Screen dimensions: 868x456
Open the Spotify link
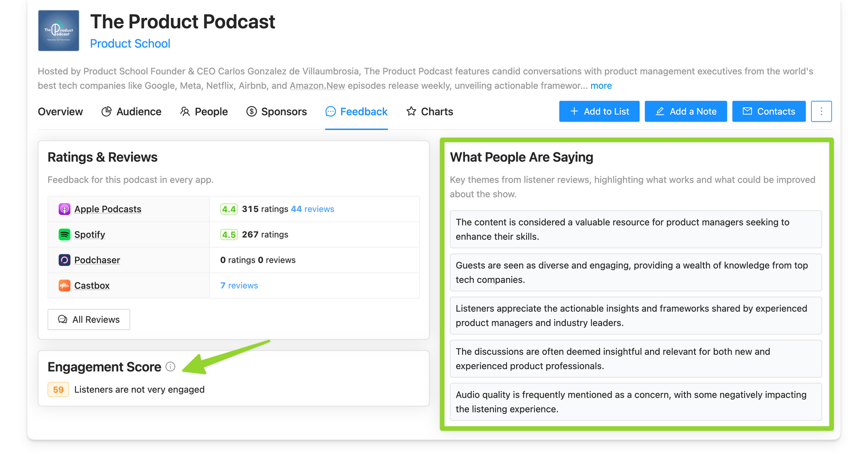click(89, 235)
